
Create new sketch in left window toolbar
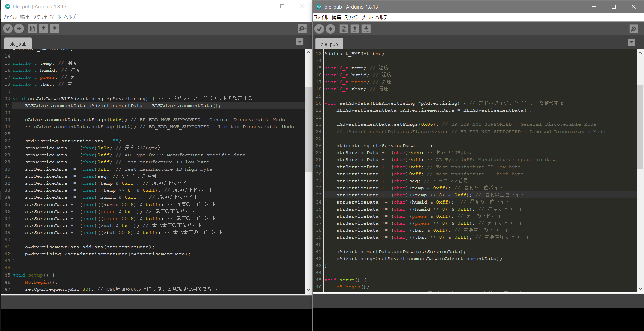tap(33, 29)
